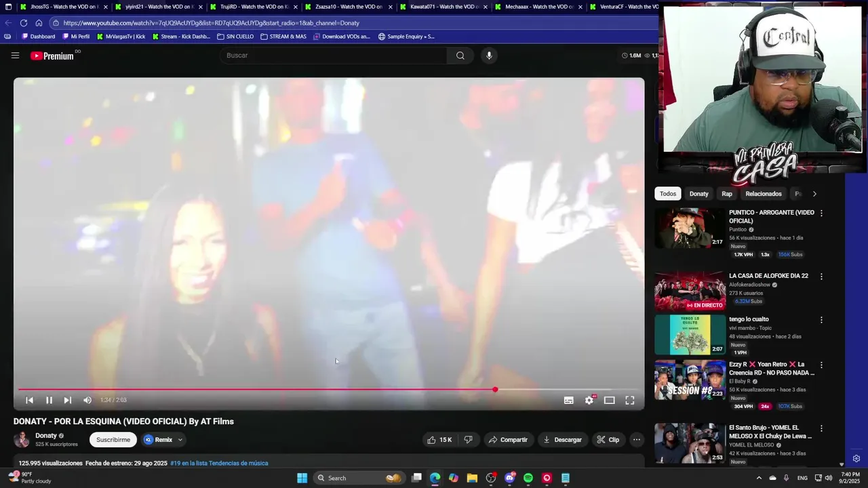Open tengo lo cualto video thumbnail
The height and width of the screenshot is (488, 868).
pos(690,334)
